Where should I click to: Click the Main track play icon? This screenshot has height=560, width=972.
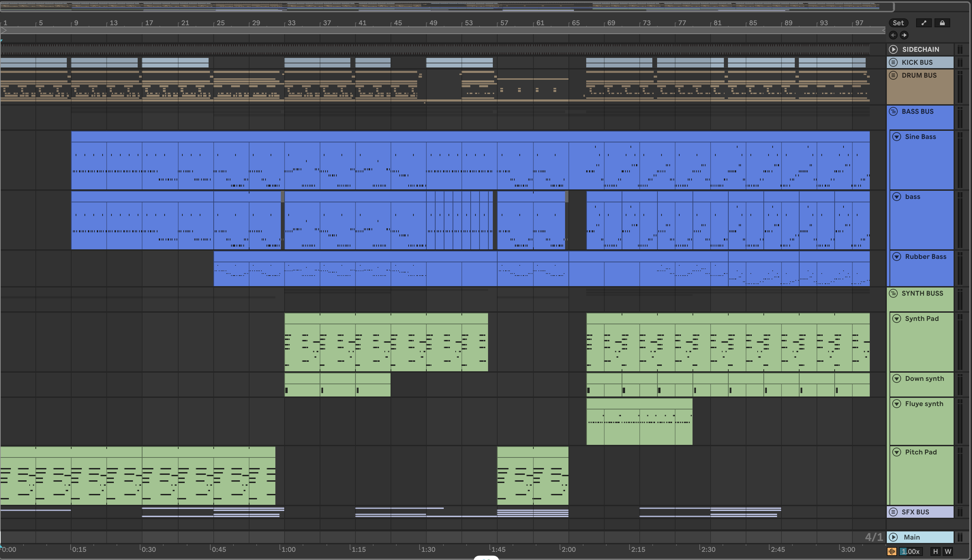tap(893, 537)
